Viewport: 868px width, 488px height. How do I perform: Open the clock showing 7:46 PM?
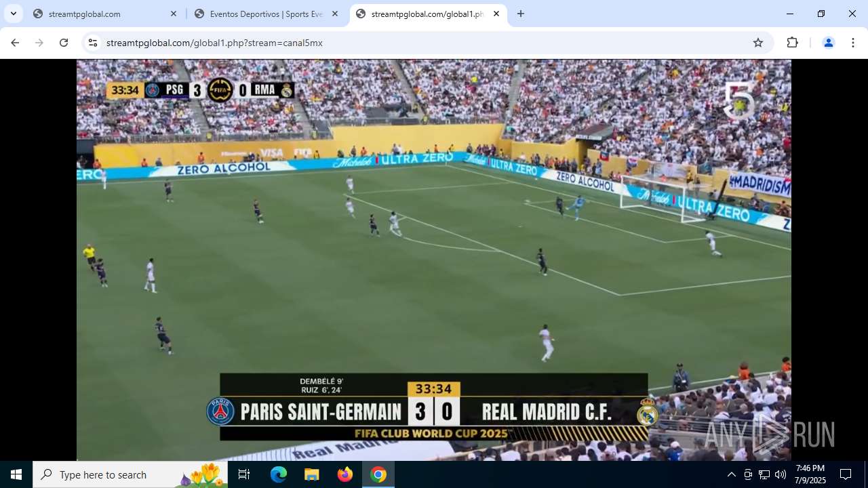pos(810,474)
